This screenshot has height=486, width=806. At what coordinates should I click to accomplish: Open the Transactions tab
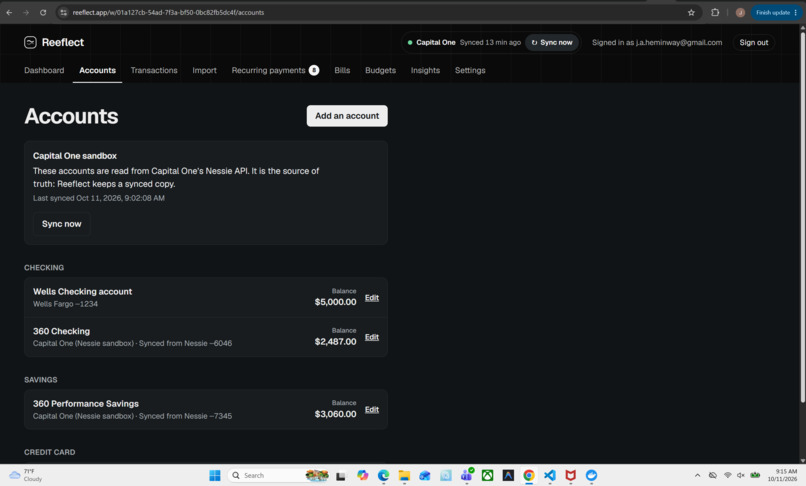point(154,70)
